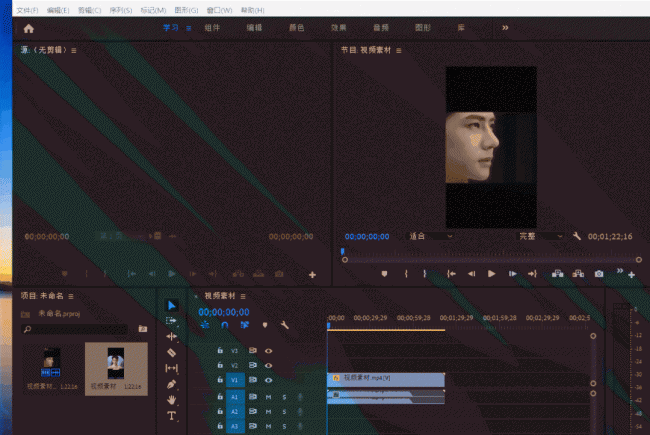Viewport: 650px width, 435px height.
Task: Select the Track Select Forward tool
Action: tap(171, 321)
